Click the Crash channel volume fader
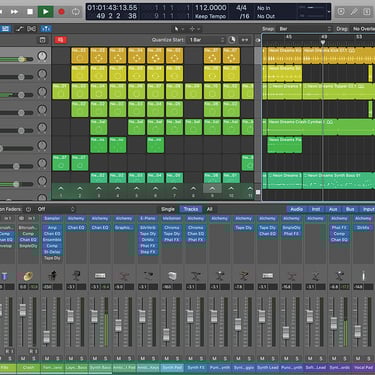This screenshot has height=375, width=375. [x=23, y=310]
